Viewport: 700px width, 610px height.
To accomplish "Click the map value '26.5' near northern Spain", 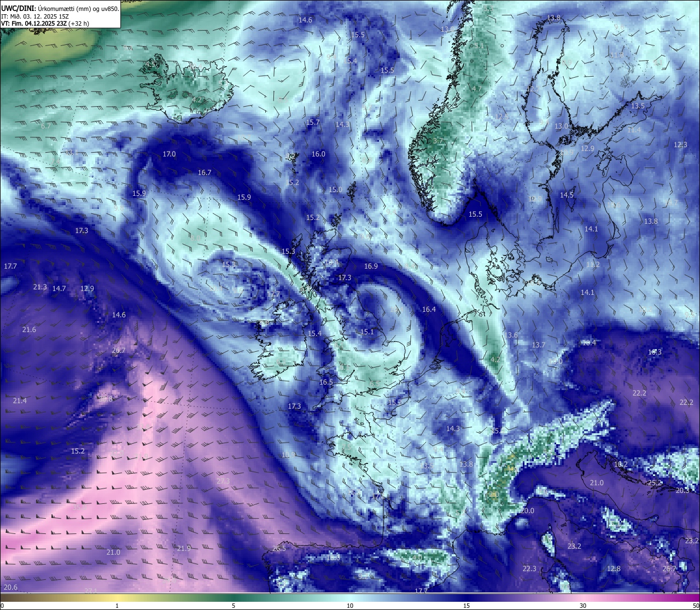I will (x=279, y=548).
